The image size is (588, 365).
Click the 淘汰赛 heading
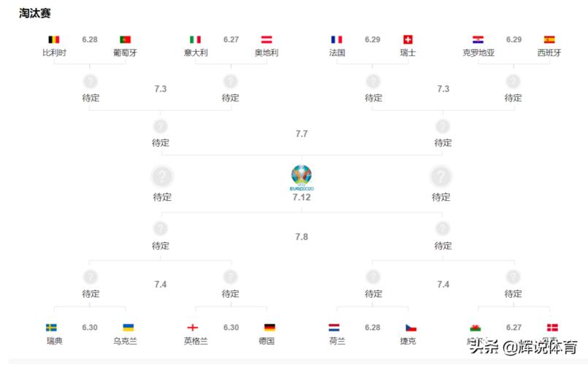(x=35, y=13)
